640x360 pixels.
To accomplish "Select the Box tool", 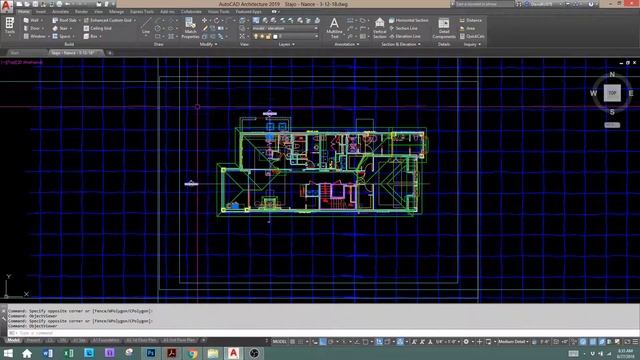I will click(x=91, y=36).
